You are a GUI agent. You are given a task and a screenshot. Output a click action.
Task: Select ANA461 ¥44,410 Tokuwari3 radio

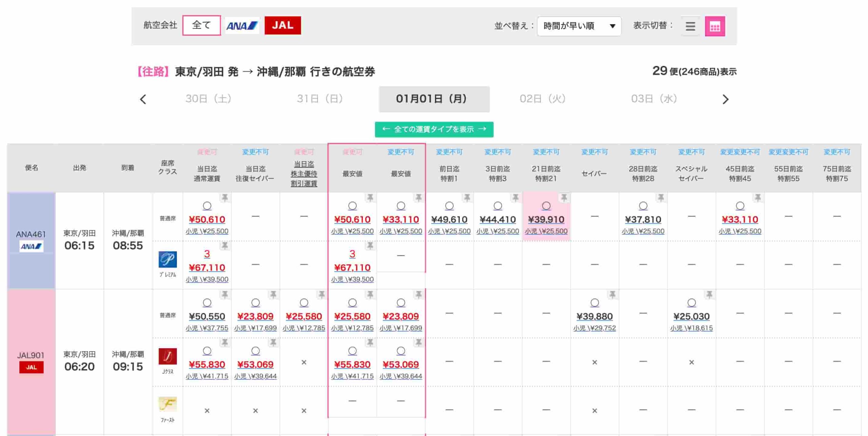497,206
